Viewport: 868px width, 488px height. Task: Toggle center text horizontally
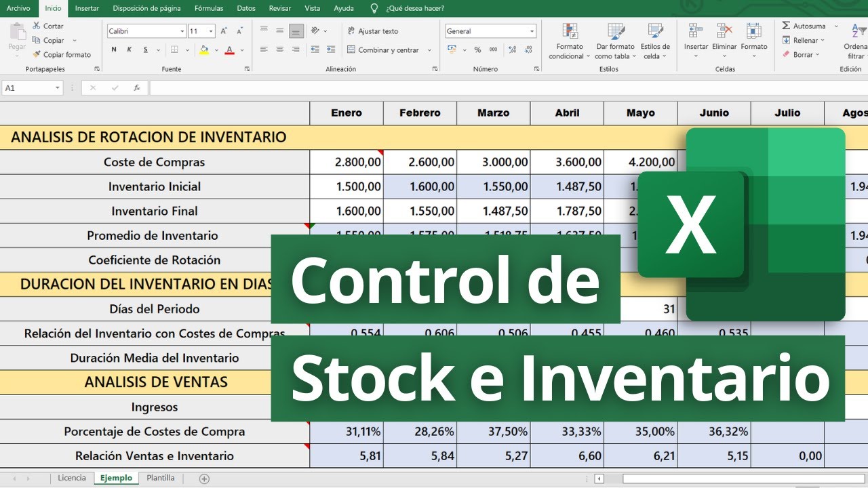coord(280,49)
